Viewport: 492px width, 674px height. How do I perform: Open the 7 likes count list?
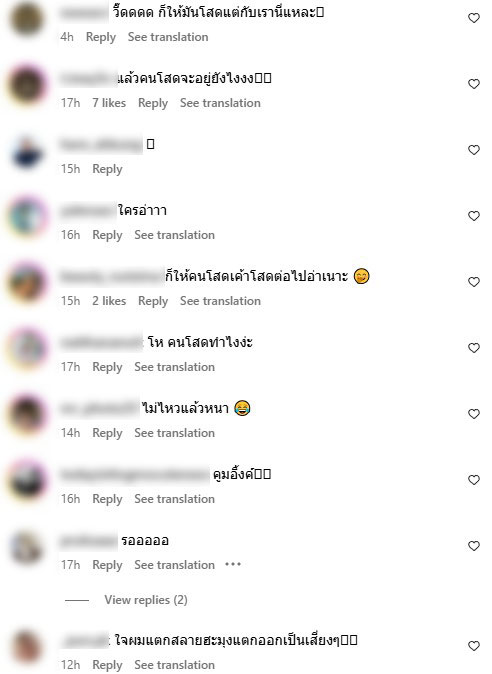click(x=109, y=103)
